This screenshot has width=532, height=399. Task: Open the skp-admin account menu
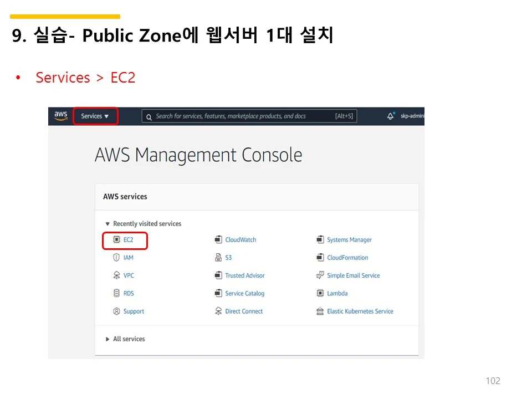[412, 116]
